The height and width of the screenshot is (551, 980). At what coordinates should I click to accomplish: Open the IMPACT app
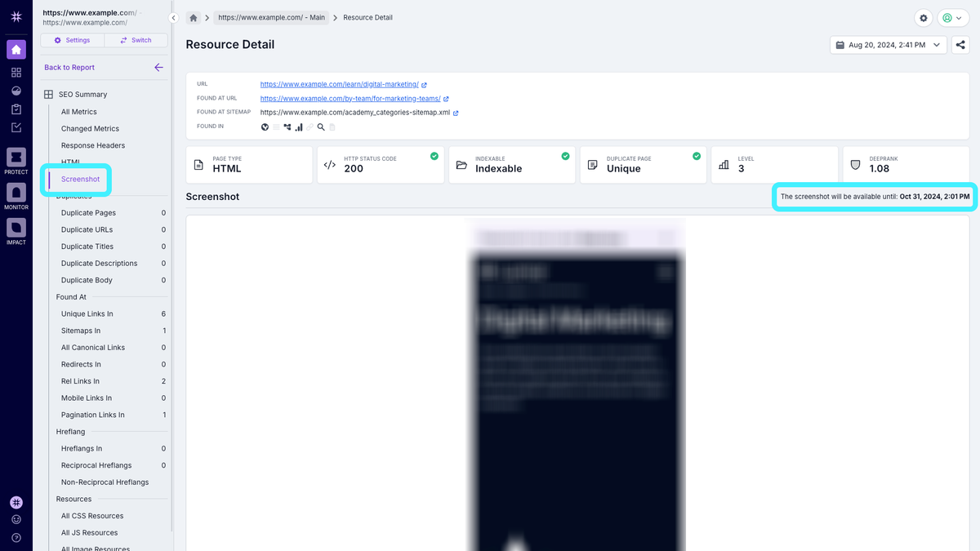(16, 231)
